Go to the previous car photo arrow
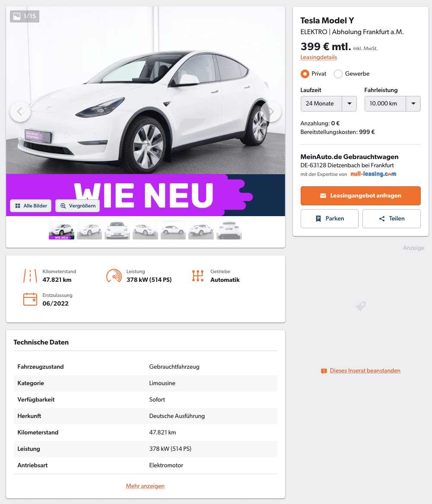The image size is (432, 504). [20, 112]
